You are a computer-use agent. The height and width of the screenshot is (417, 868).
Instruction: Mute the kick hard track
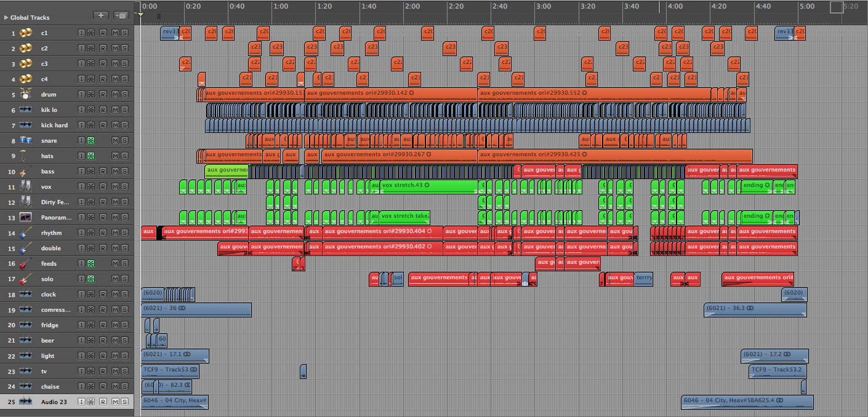coord(115,125)
